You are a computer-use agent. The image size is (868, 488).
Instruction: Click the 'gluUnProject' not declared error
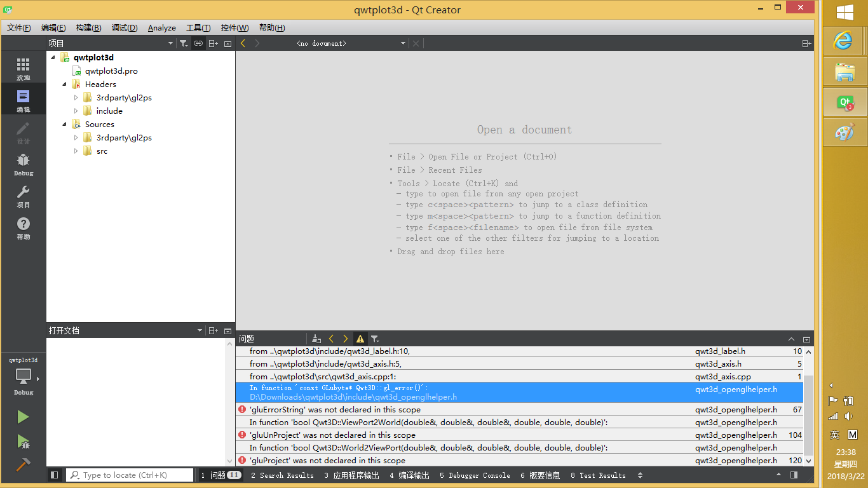click(x=519, y=435)
